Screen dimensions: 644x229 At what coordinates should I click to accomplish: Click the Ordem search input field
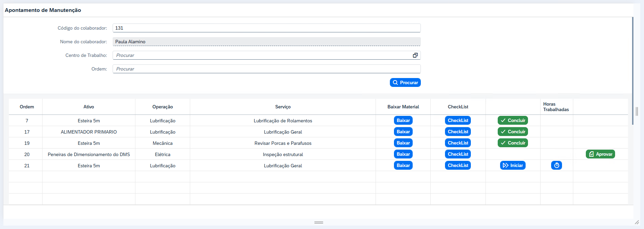[x=266, y=69]
